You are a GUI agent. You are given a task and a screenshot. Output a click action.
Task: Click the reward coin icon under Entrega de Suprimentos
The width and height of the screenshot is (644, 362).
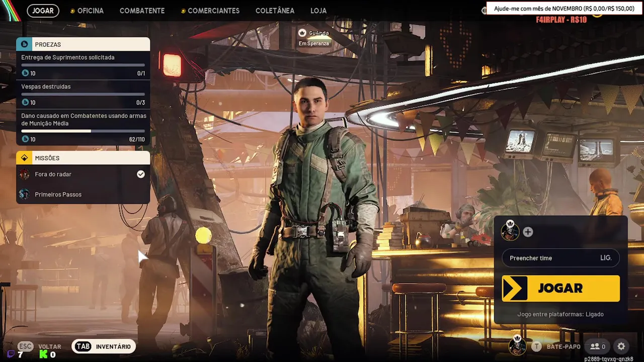point(25,73)
